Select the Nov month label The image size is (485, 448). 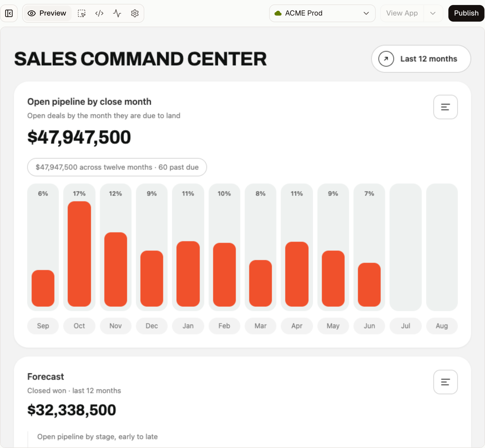[115, 326]
